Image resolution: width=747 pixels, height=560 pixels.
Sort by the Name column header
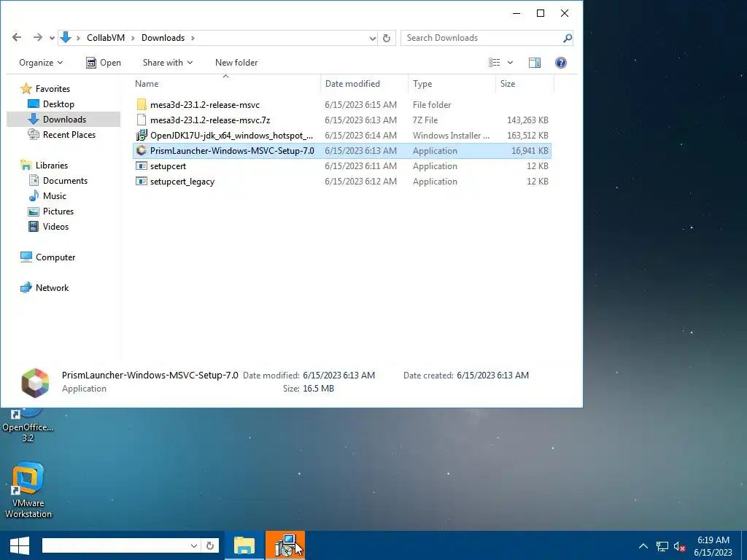coord(226,84)
